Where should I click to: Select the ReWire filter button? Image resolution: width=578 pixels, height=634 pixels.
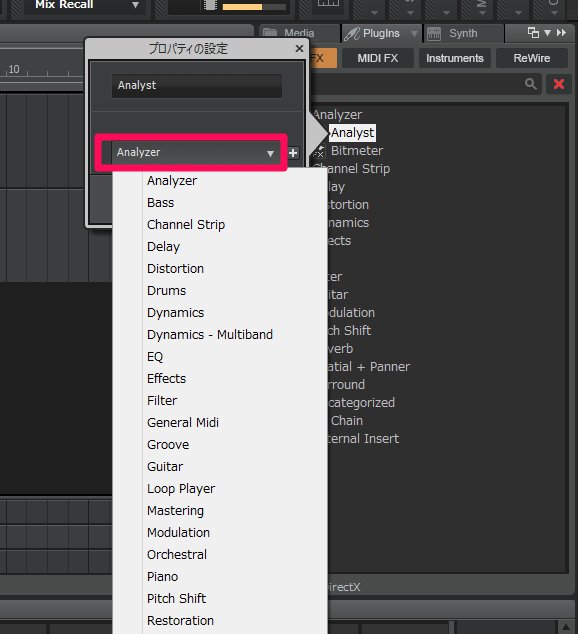pos(532,58)
